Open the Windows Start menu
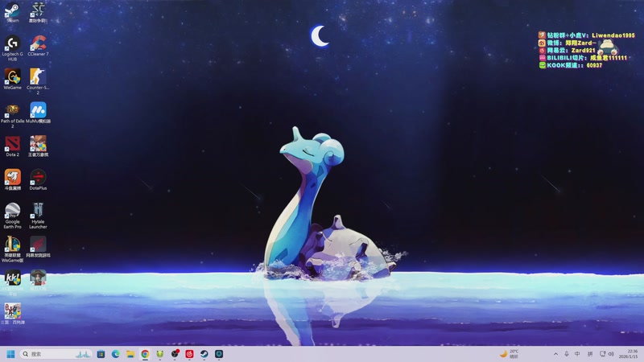 (10, 354)
